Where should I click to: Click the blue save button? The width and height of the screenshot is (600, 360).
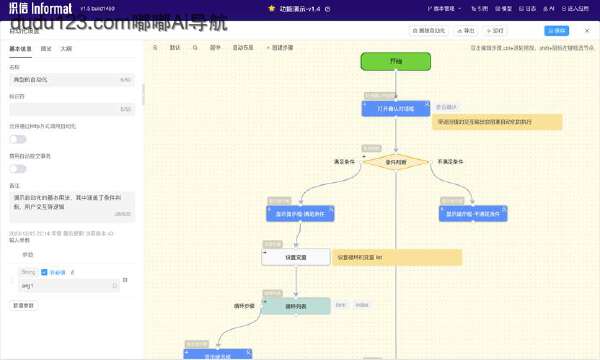coord(556,31)
